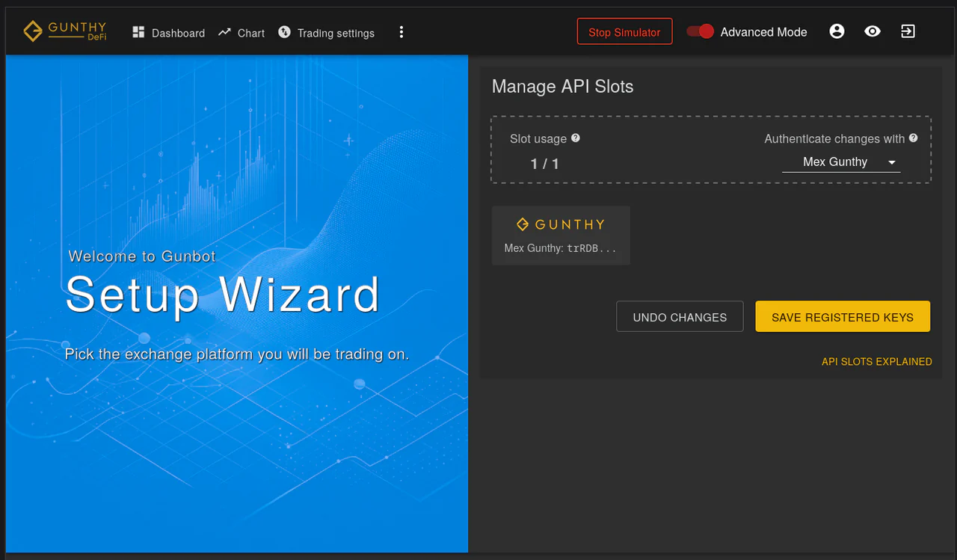
Task: Click the Trading settings currency icon
Action: 284,32
